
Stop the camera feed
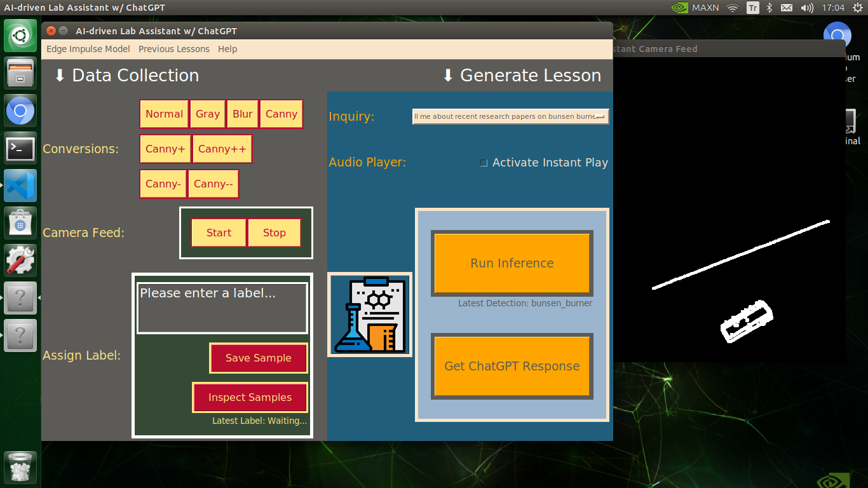[275, 233]
